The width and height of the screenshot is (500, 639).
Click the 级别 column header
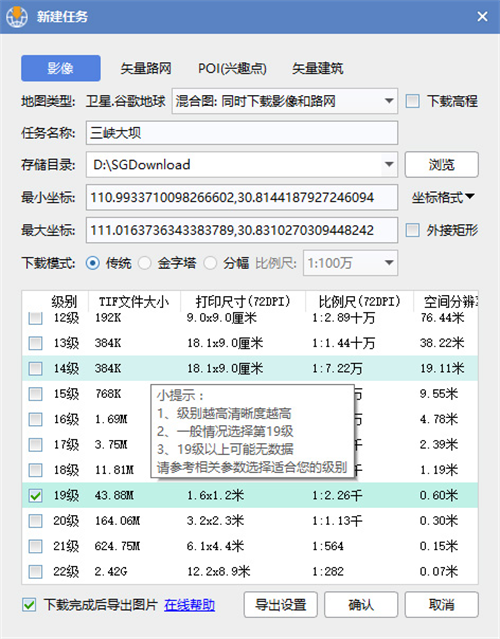(64, 302)
